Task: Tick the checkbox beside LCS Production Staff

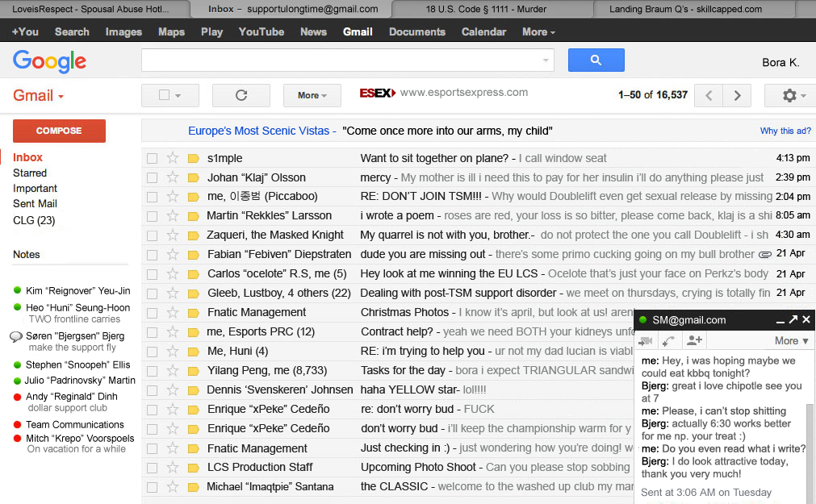Action: pos(152,468)
